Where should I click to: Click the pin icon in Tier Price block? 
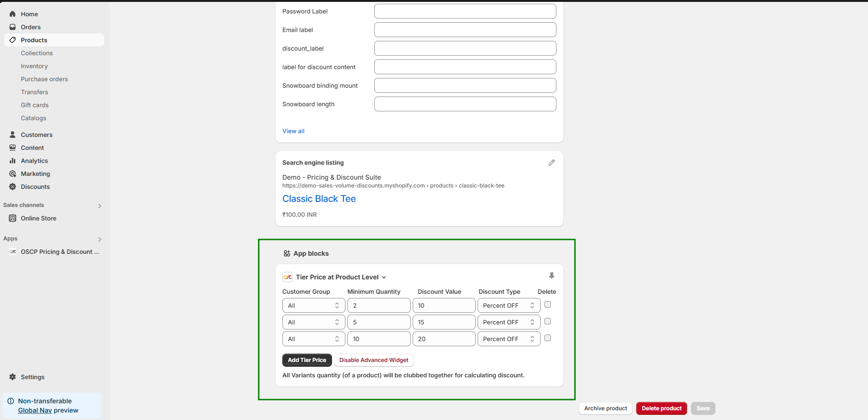point(551,276)
